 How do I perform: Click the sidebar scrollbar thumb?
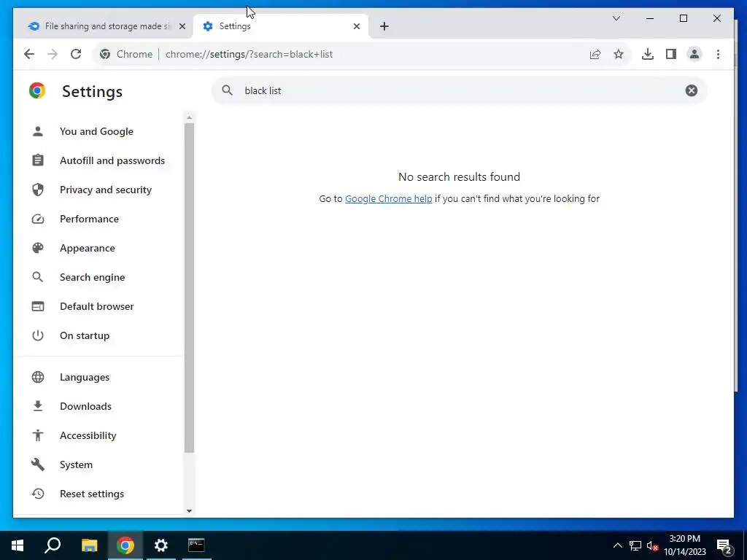pyautogui.click(x=189, y=288)
